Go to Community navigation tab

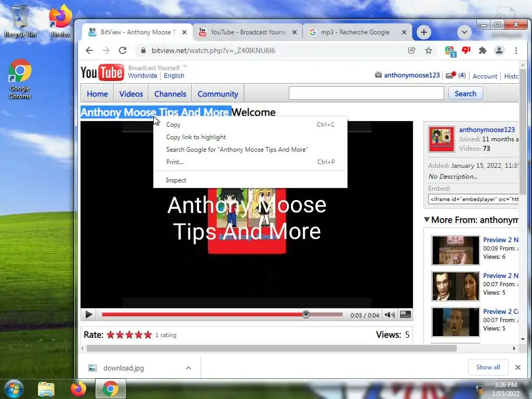(x=218, y=94)
